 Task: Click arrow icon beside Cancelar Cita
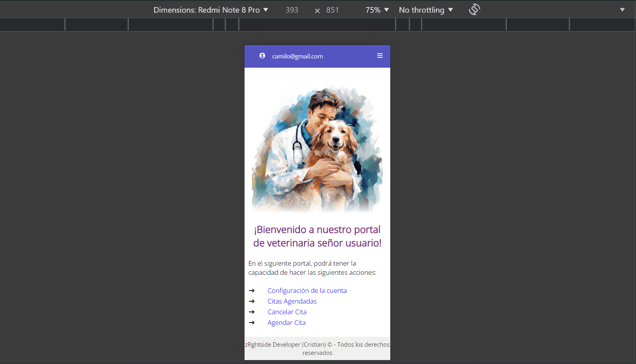(x=252, y=312)
